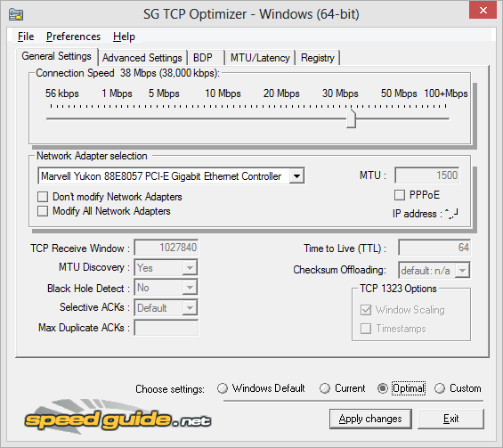Open the MTU Discovery dropdown
503x448 pixels.
[190, 268]
